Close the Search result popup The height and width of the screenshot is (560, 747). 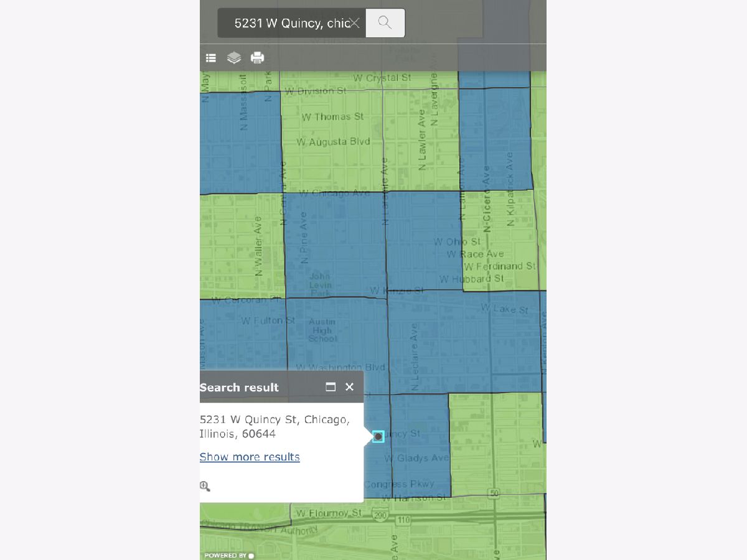coord(349,387)
